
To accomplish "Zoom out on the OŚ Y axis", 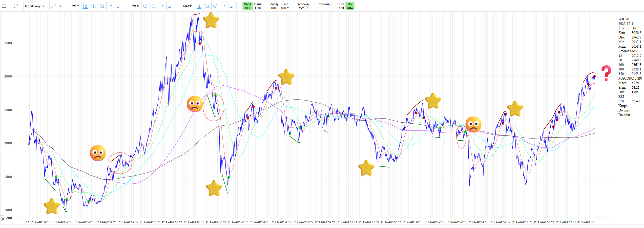I will coord(102,6).
